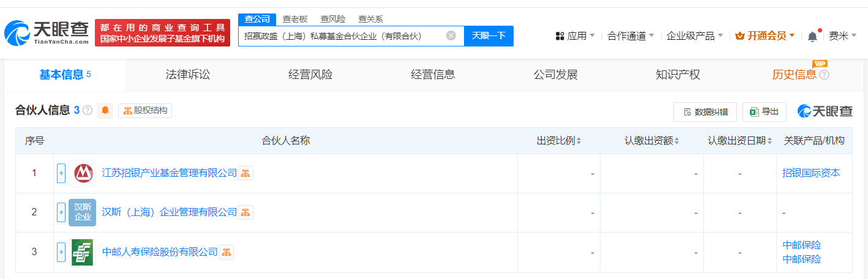868x279 pixels.
Task: Open the 企业级产品 dropdown menu
Action: click(x=694, y=36)
